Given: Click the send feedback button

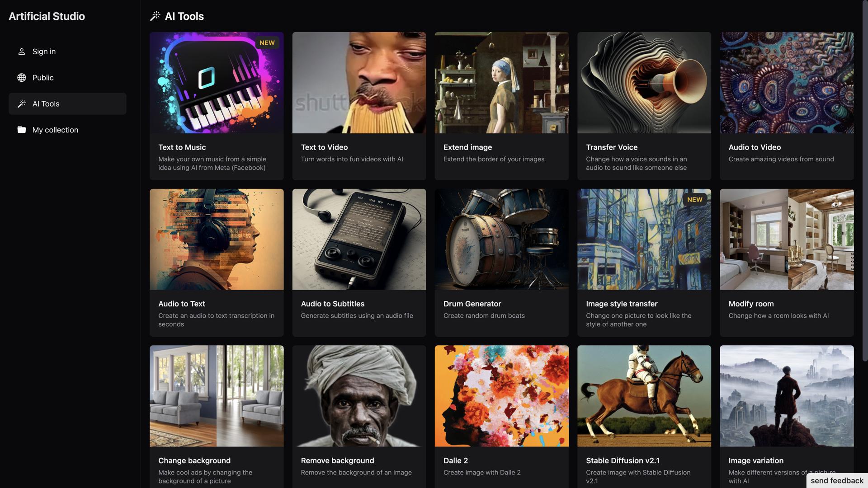Looking at the screenshot, I should pos(836,481).
